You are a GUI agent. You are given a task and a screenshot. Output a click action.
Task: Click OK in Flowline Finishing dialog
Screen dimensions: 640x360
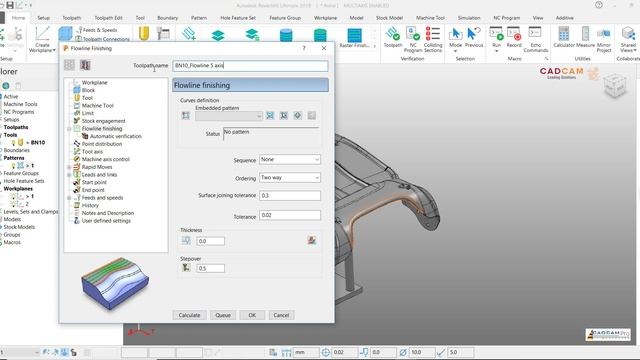[252, 315]
